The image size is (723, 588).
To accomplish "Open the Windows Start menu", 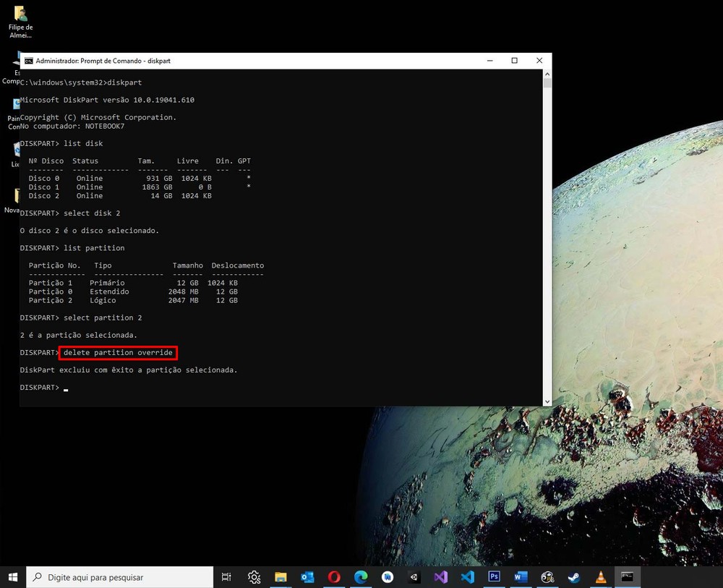I will click(13, 576).
